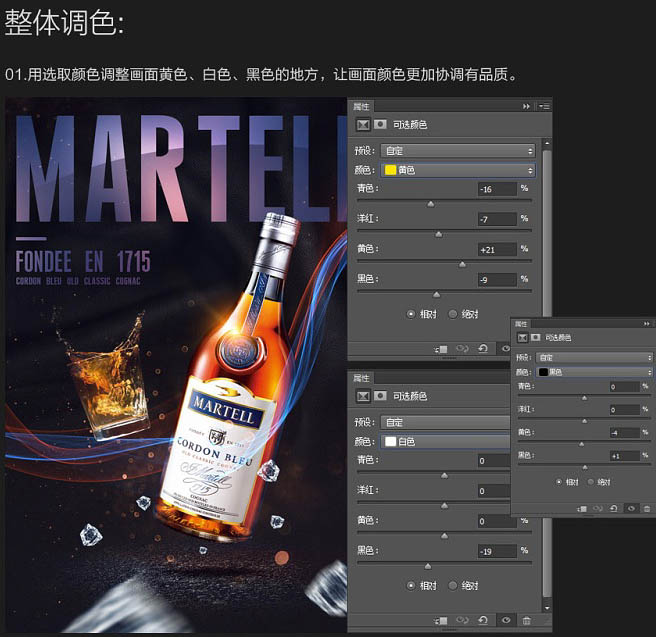Open 预设 preset dropdown in white panel
This screenshot has height=637, width=656.
[x=446, y=422]
